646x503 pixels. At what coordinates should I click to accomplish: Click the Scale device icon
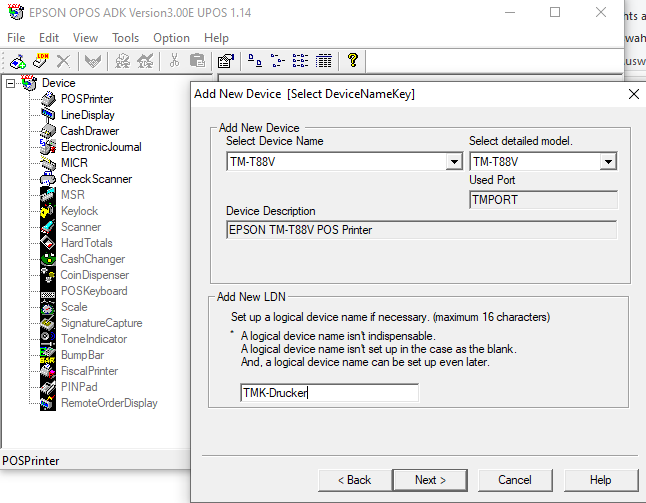pyautogui.click(x=48, y=307)
